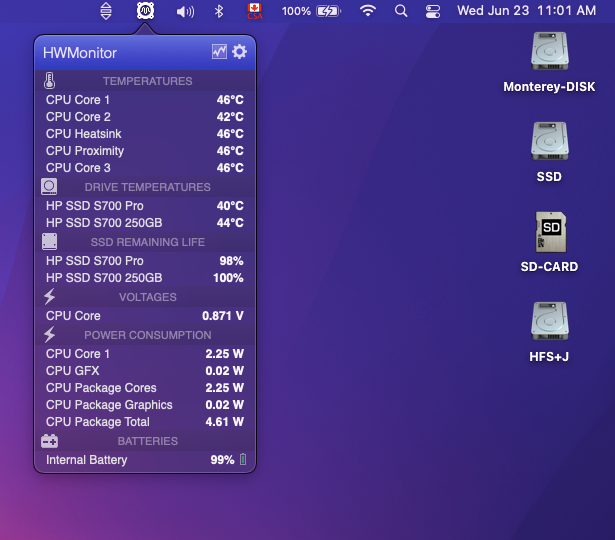Click the POWER CONSUMPTION section header
The image size is (615, 540).
[x=147, y=335]
